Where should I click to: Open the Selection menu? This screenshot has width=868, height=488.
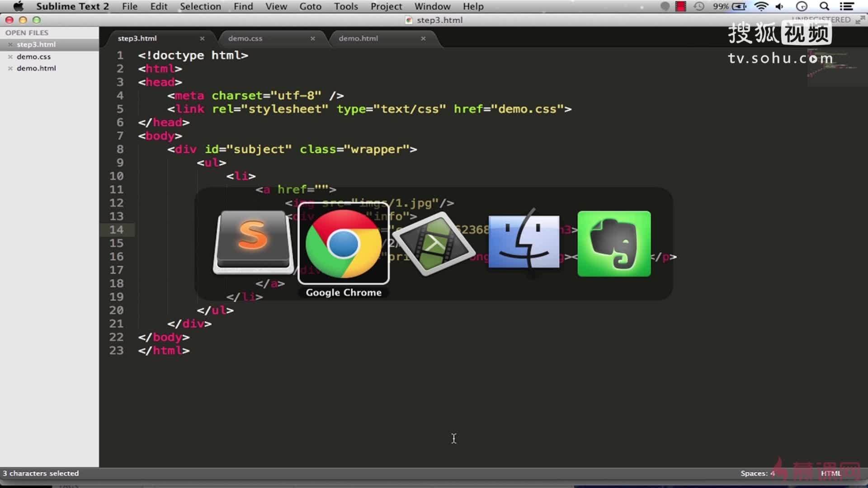click(x=200, y=6)
